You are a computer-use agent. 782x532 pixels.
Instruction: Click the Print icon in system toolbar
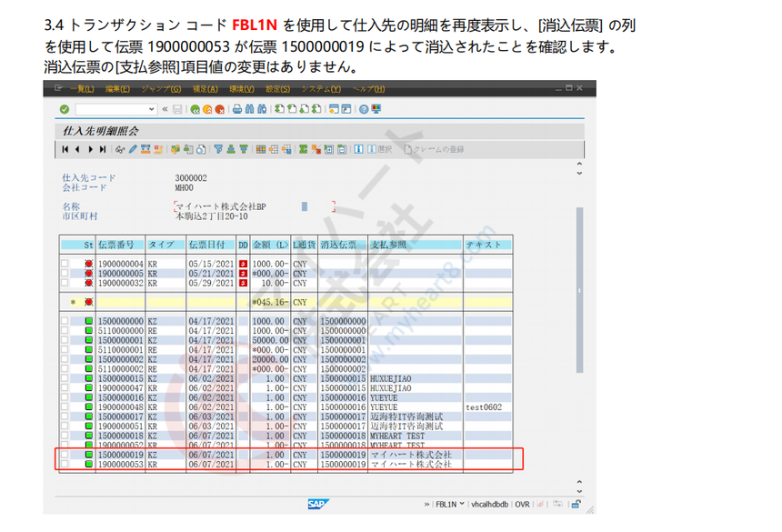click(237, 109)
